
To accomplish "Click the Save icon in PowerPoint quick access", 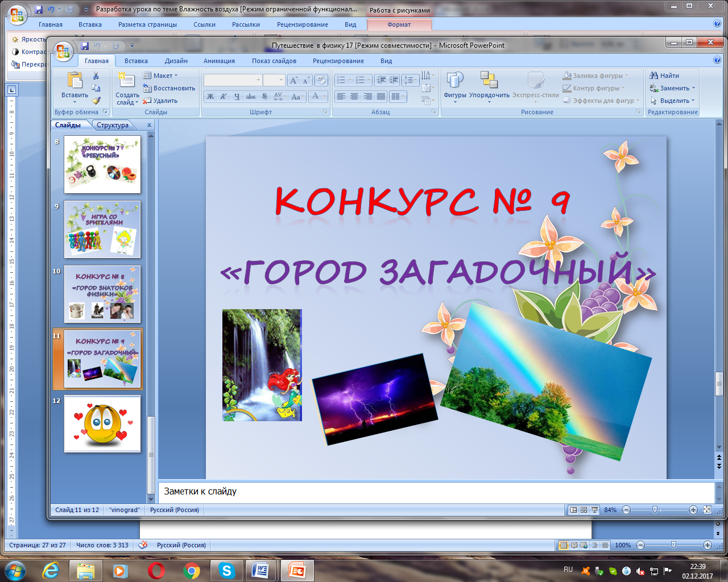I will [85, 45].
